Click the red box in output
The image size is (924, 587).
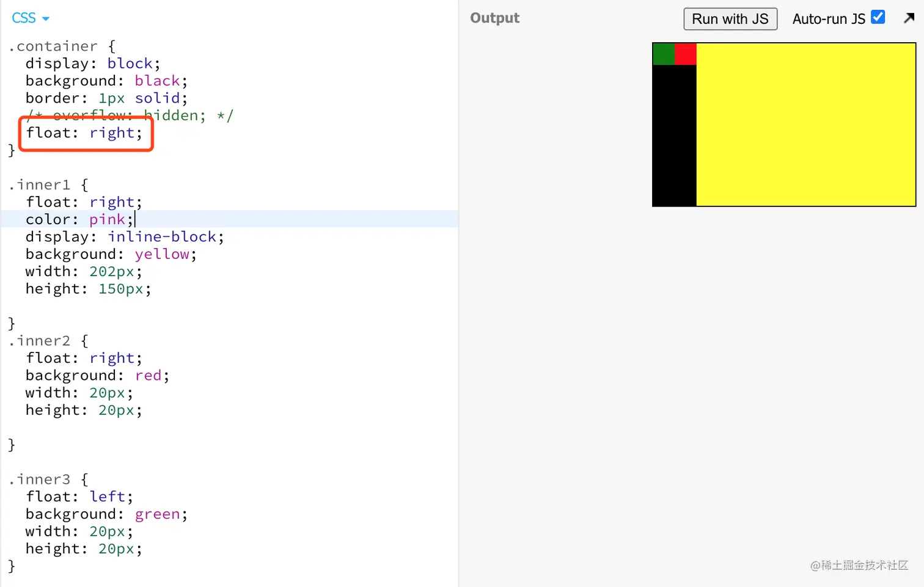point(686,54)
